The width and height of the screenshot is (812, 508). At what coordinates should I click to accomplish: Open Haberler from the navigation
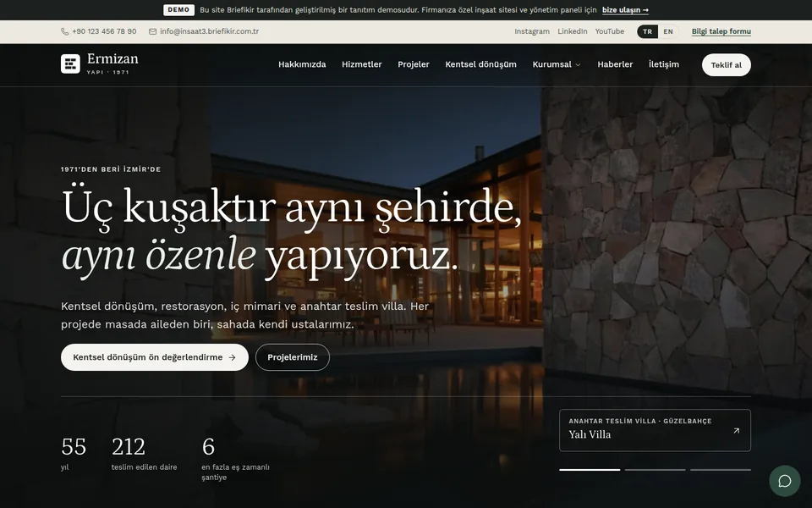pos(615,64)
